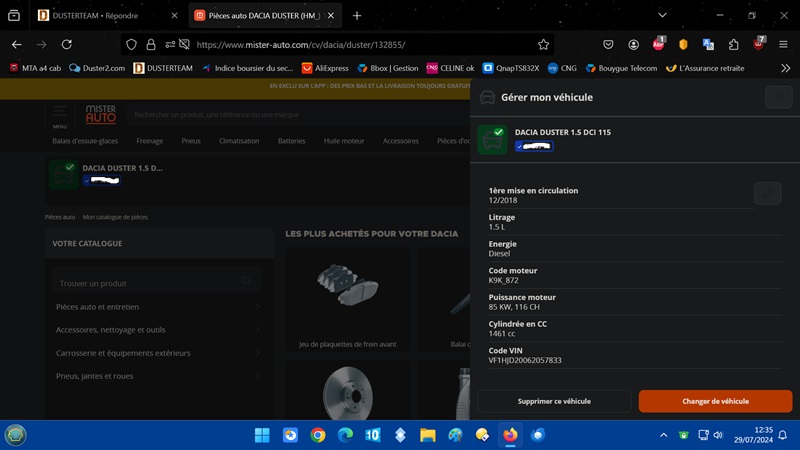Viewport: 800px width, 450px height.
Task: Open a new tab with the plus button
Action: point(357,16)
